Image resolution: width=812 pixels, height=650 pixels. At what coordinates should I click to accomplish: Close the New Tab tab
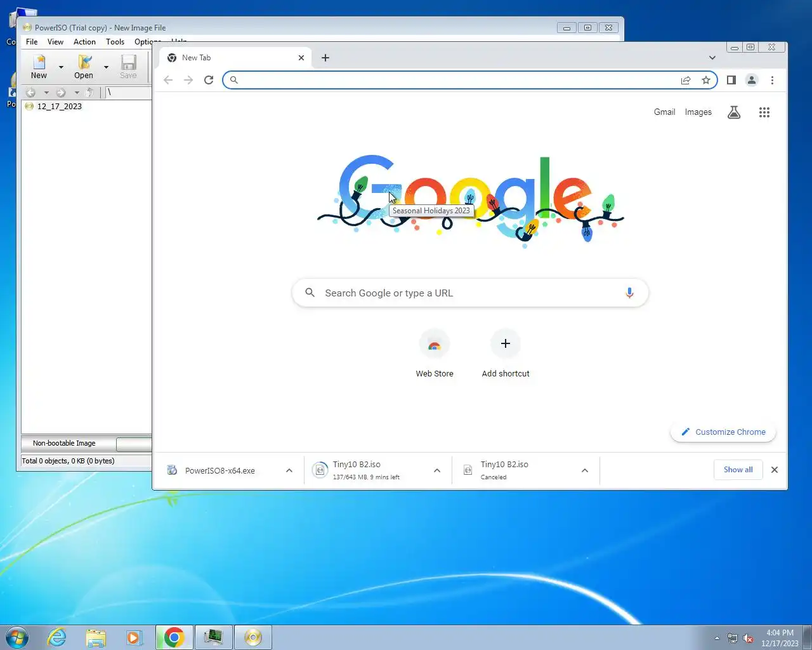pyautogui.click(x=301, y=58)
